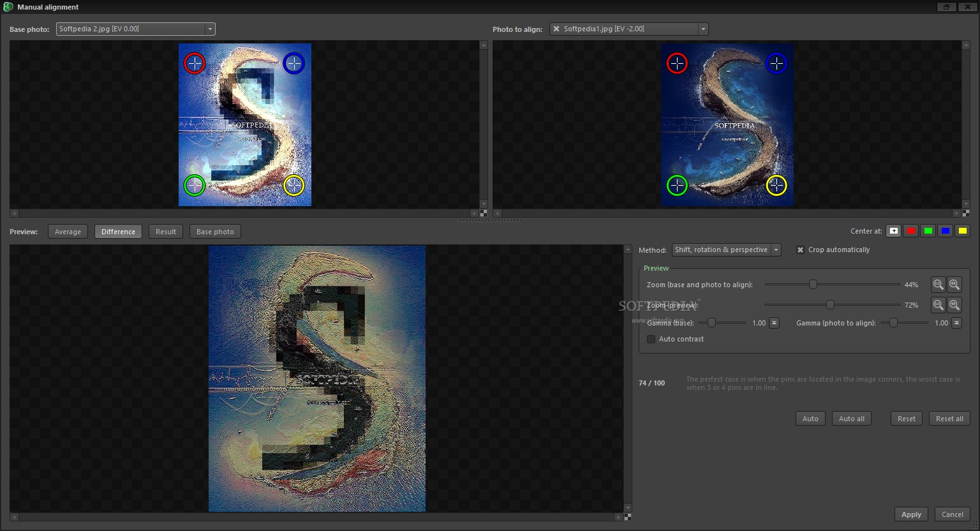Center view at the green pin swatch

click(928, 231)
